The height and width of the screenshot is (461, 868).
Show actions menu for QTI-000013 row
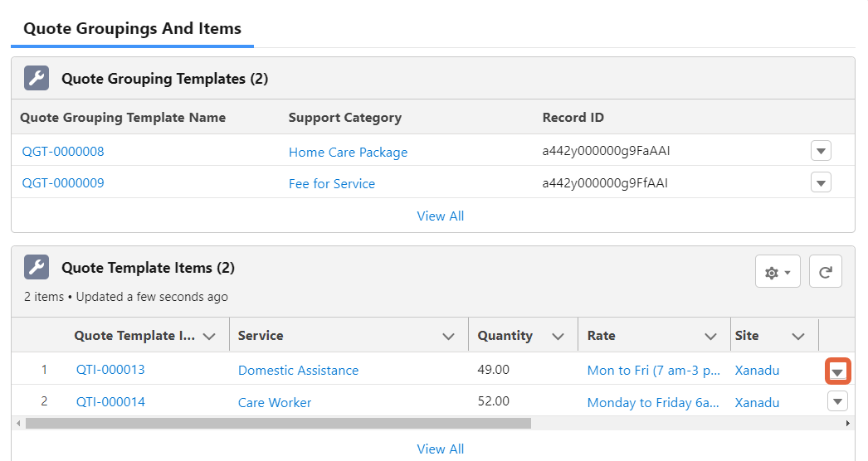click(x=838, y=371)
